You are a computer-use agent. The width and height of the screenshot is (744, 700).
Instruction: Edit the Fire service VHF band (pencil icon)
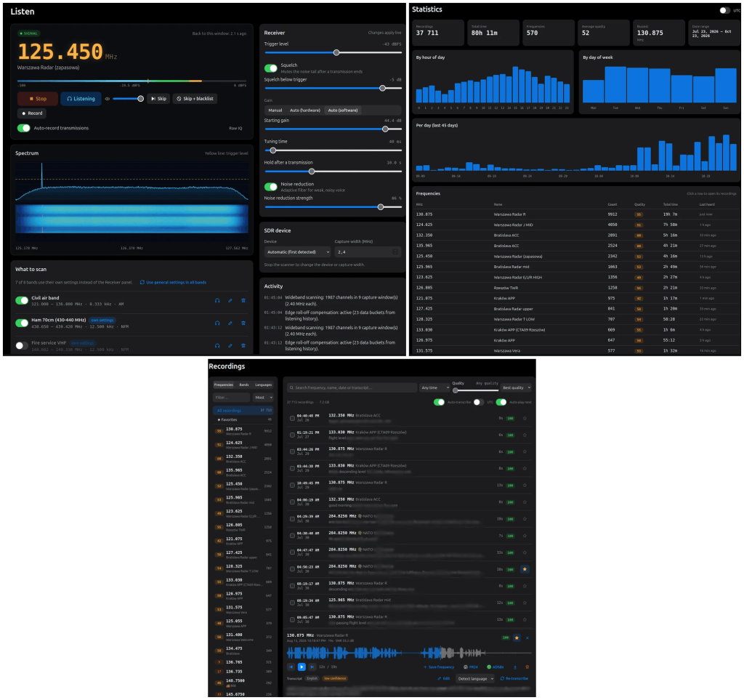point(230,345)
